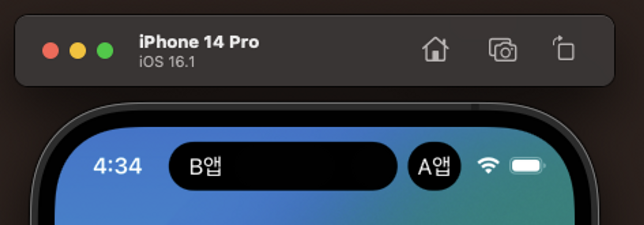
Task: Click the phone's top bezel edge
Action: point(316,118)
